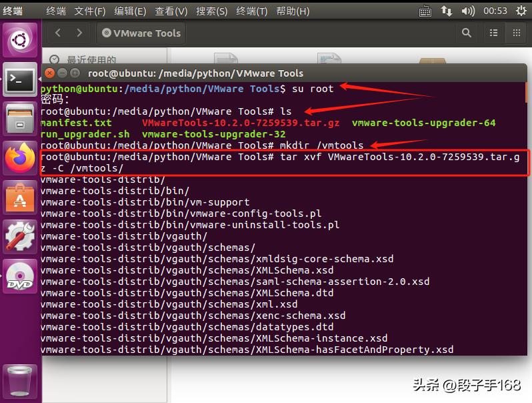Click the XMLSchema-instance.xsd output line
The width and height of the screenshot is (532, 403).
pyautogui.click(x=214, y=338)
